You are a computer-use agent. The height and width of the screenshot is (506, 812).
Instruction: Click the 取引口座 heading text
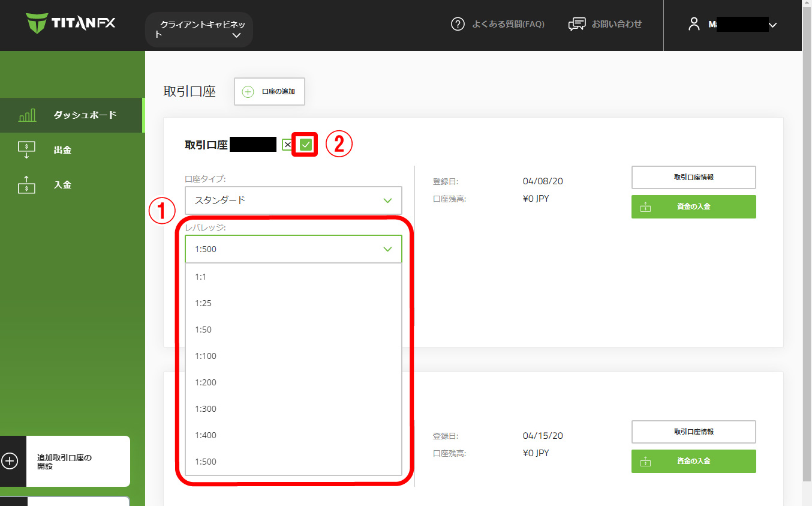(190, 92)
